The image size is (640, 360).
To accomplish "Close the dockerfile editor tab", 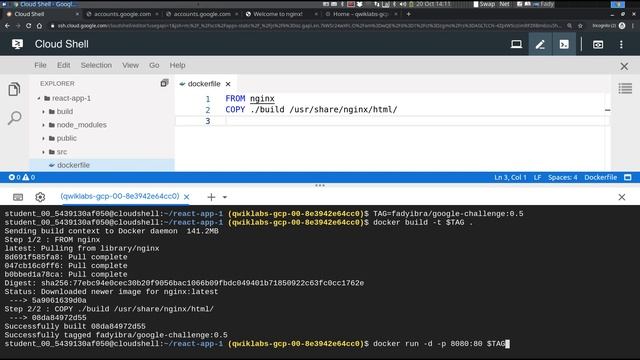I will pos(228,84).
